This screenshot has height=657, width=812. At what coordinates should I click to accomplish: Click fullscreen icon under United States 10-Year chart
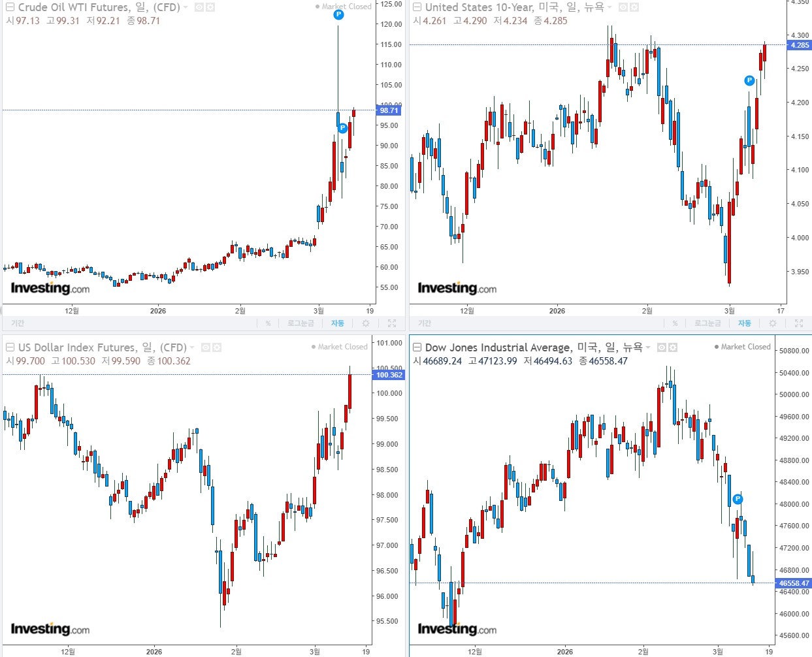pos(798,323)
